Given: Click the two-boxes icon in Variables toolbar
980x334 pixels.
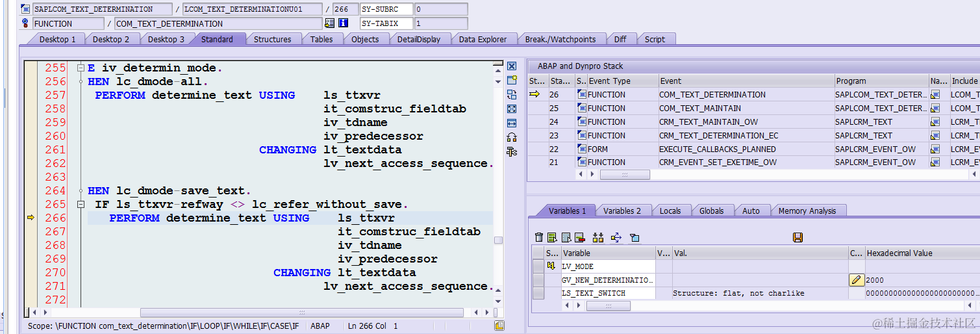Looking at the screenshot, I should click(x=598, y=238).
